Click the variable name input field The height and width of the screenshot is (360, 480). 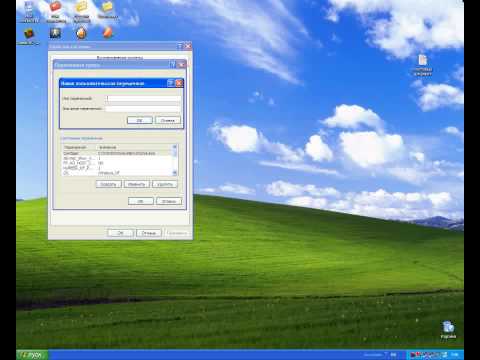(144, 99)
